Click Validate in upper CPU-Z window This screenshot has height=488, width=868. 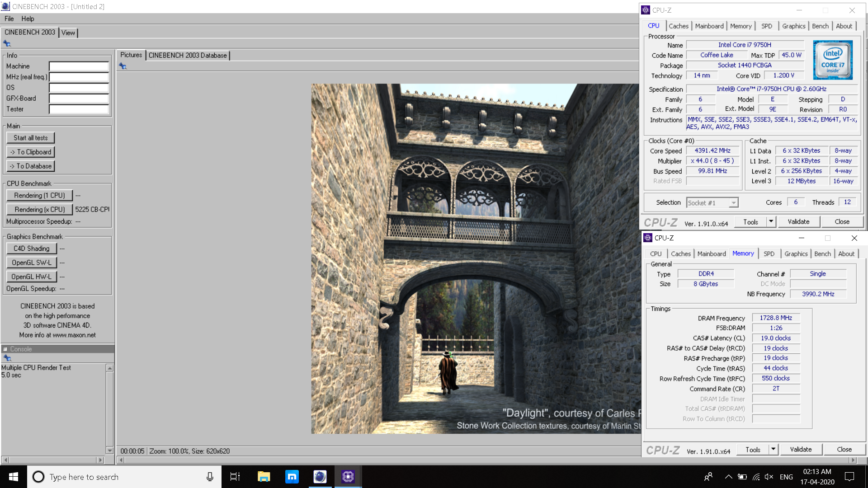[798, 222]
